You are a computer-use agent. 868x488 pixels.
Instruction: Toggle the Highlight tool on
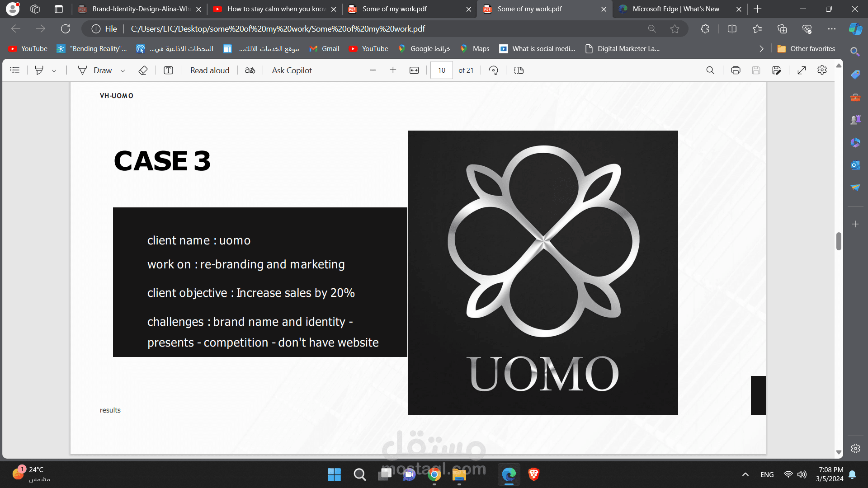click(x=39, y=70)
